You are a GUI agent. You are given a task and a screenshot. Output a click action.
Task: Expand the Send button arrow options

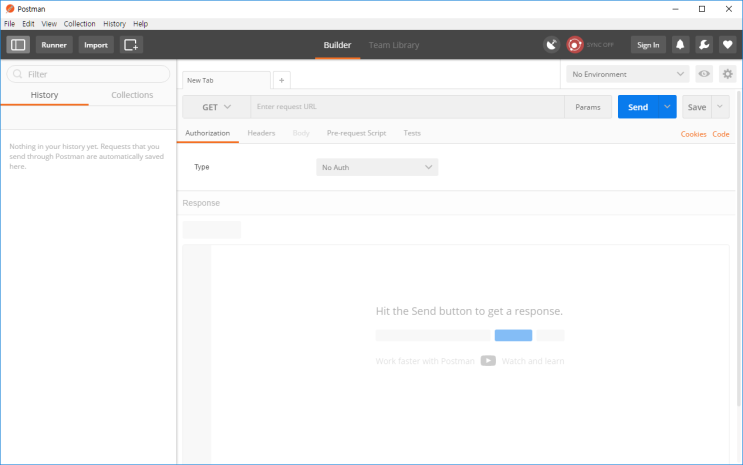coord(667,107)
